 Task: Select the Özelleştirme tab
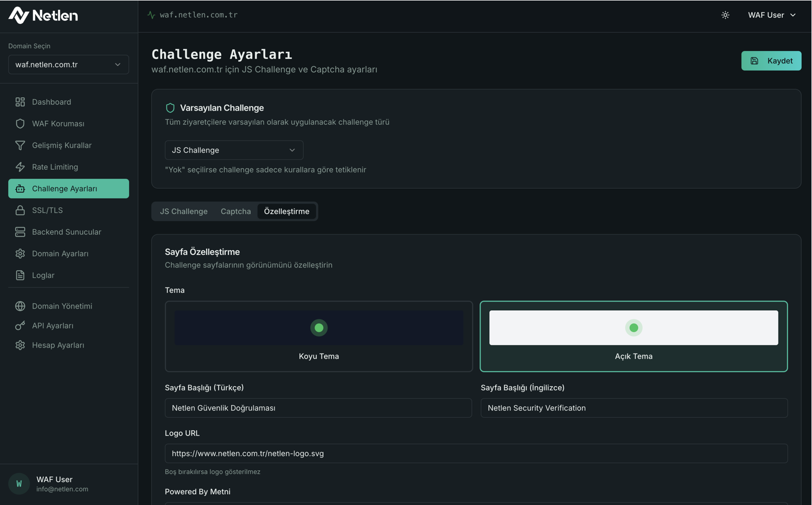[x=287, y=212]
